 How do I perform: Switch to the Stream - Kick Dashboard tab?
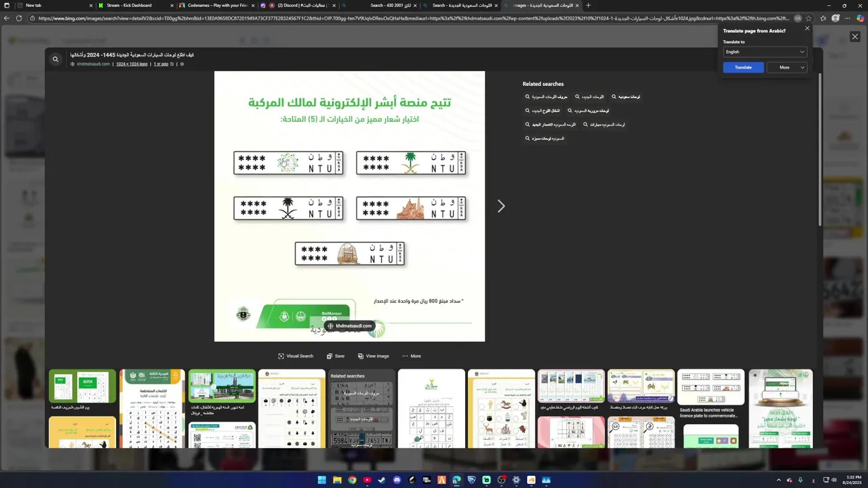click(134, 5)
